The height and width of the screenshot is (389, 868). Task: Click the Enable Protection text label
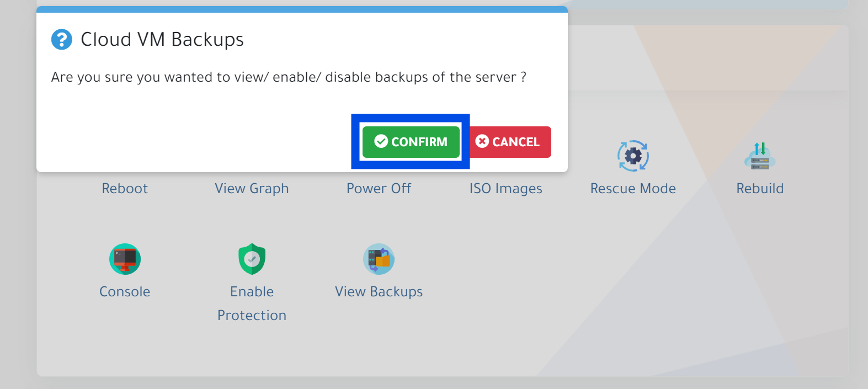(252, 303)
